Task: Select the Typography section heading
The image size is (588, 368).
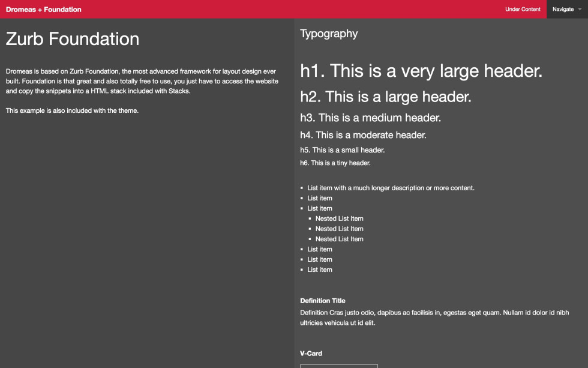Action: click(329, 34)
